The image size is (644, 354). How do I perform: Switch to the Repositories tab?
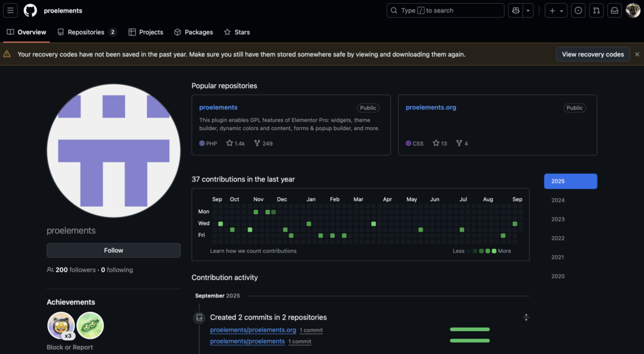[86, 32]
